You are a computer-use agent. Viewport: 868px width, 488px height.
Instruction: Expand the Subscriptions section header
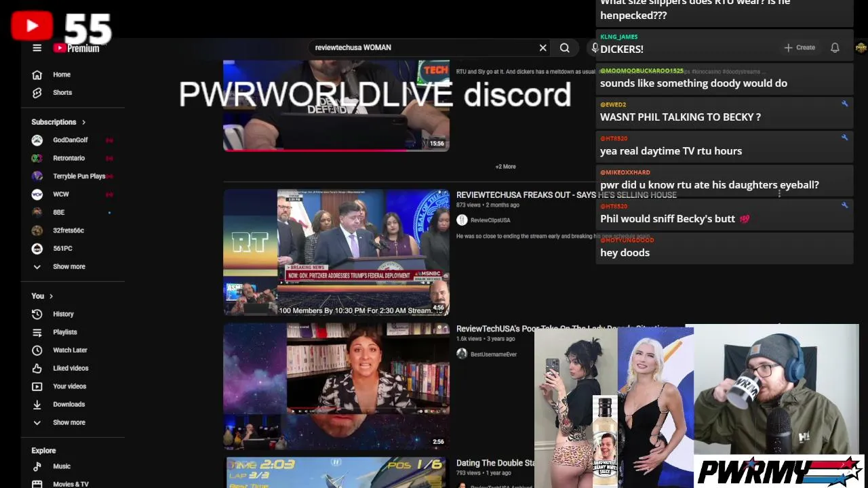point(58,122)
